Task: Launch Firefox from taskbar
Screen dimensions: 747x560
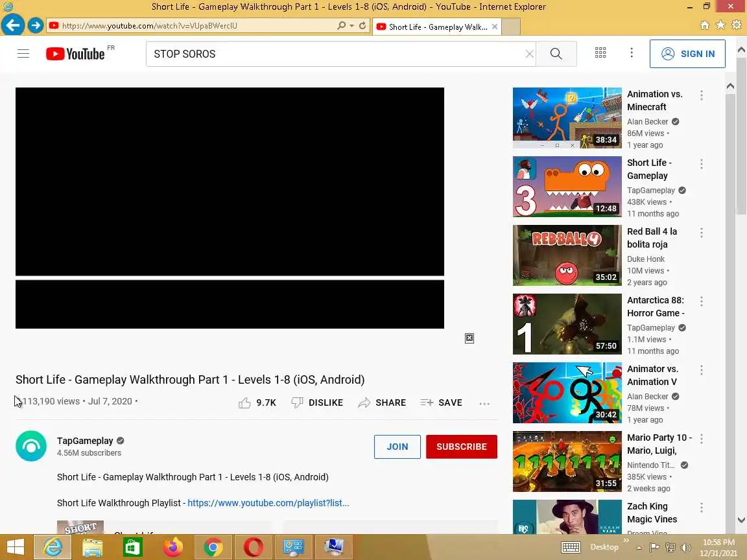Action: pos(173,546)
